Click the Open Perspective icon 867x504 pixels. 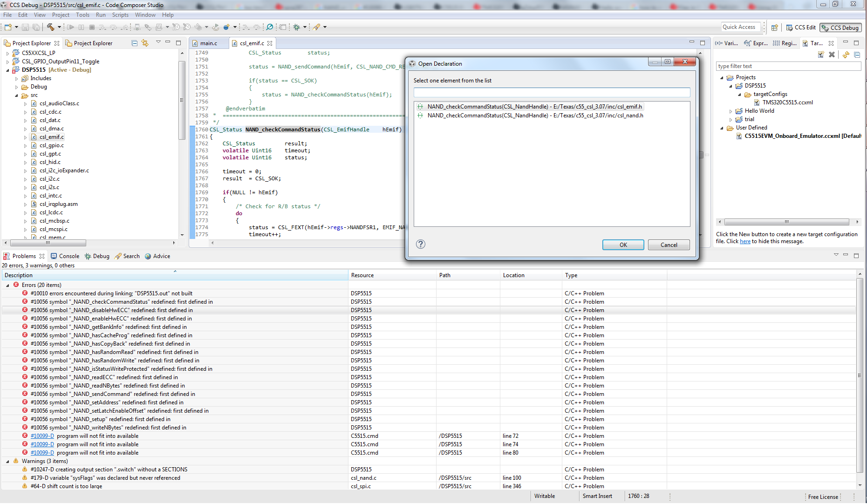(774, 27)
